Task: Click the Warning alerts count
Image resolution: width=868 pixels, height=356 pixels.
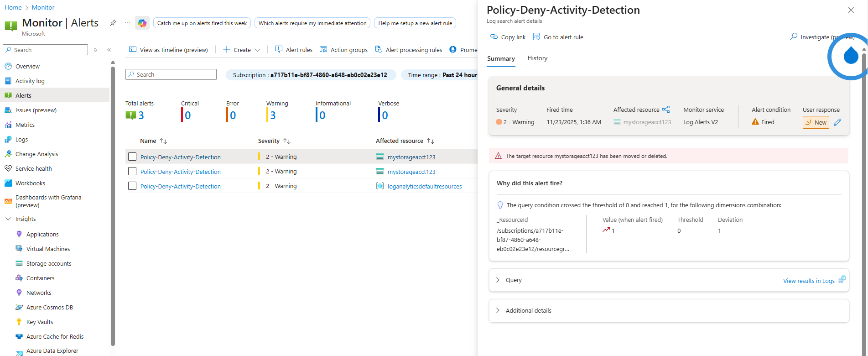Action: [x=273, y=115]
